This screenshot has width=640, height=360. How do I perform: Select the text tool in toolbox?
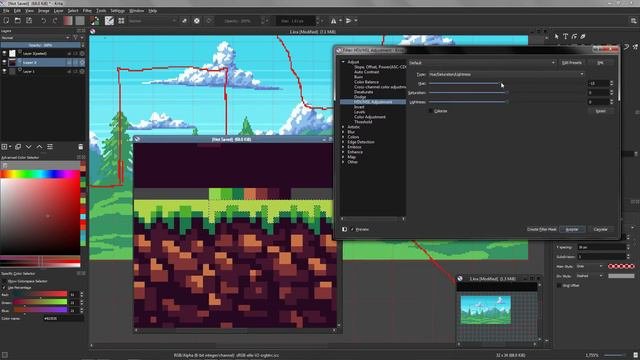coord(566,36)
